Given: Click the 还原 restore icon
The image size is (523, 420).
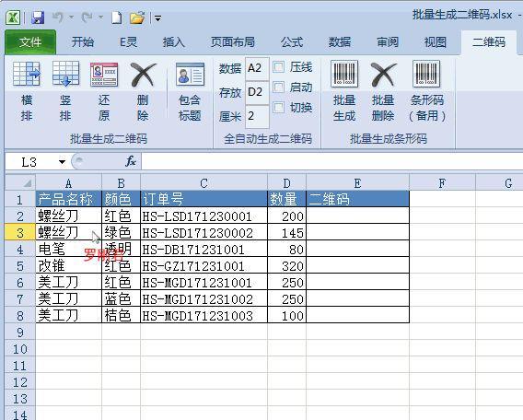Looking at the screenshot, I should 104,75.
